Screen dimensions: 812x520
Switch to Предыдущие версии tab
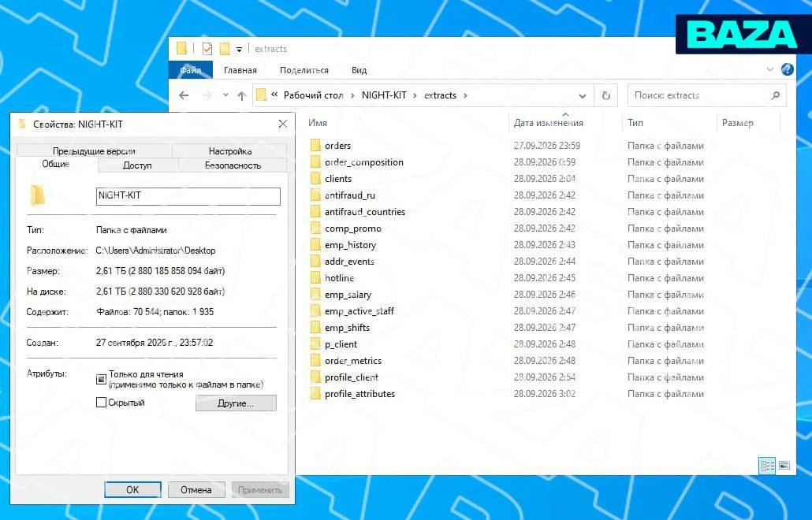94,151
